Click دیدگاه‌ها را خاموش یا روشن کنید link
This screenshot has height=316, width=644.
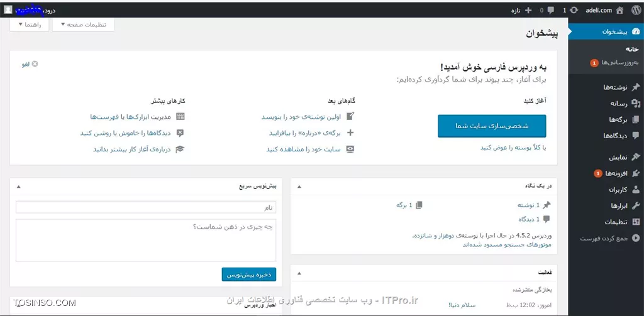pyautogui.click(x=125, y=133)
